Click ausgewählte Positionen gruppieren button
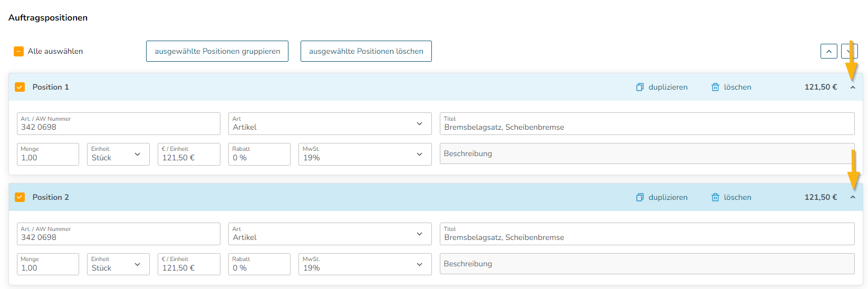 [x=217, y=51]
